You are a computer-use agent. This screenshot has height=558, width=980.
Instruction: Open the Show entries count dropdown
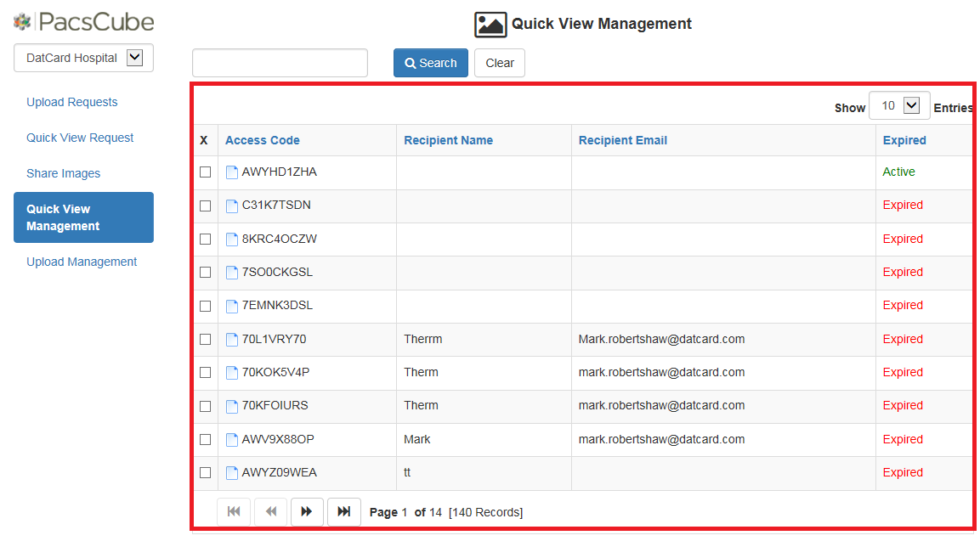tap(898, 105)
